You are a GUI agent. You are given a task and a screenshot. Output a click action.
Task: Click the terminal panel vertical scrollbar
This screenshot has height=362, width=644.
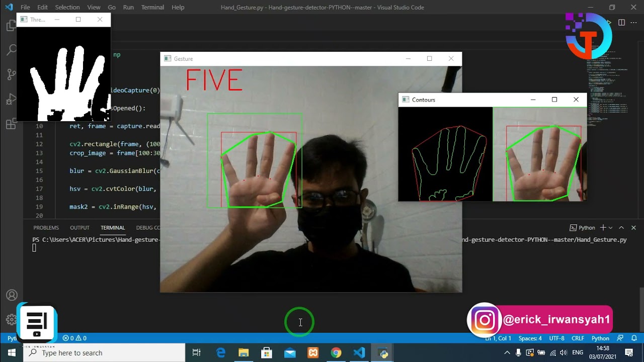pos(641,309)
